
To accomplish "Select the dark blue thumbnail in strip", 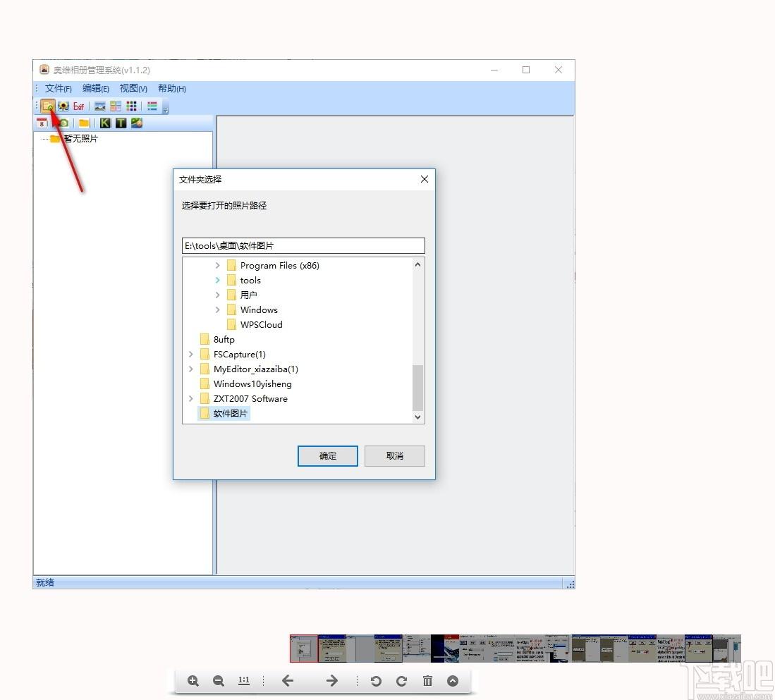I will 445,649.
